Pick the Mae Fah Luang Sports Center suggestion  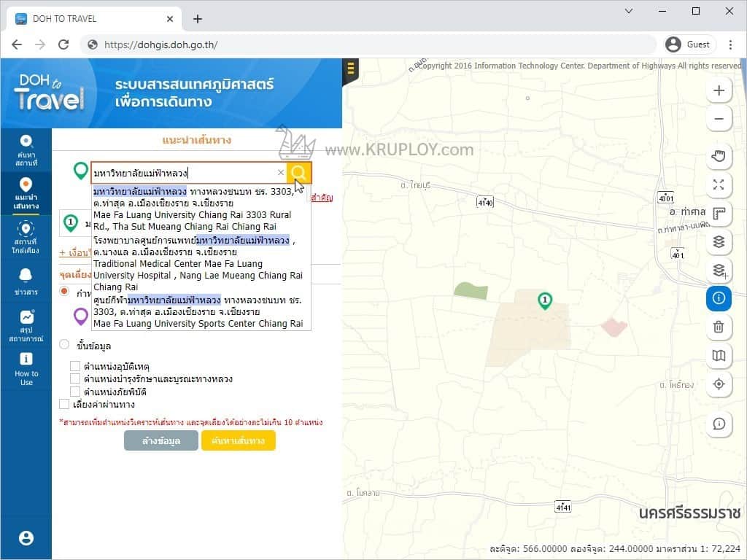click(x=198, y=311)
